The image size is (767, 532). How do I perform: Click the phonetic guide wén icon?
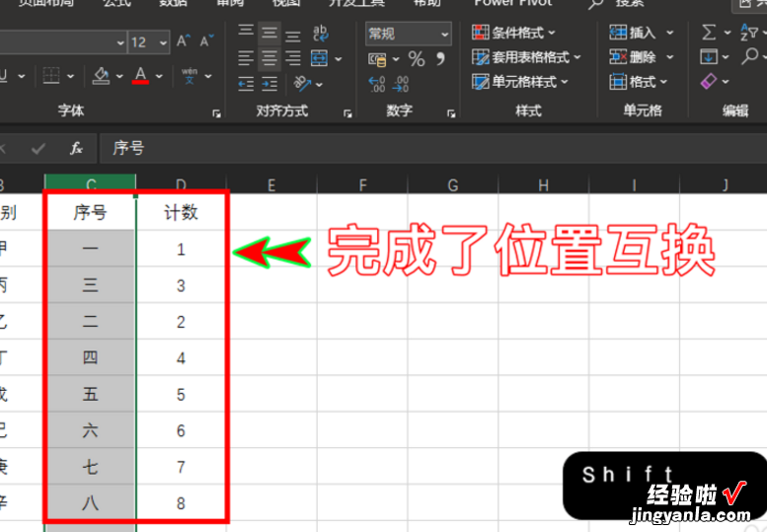click(x=190, y=76)
